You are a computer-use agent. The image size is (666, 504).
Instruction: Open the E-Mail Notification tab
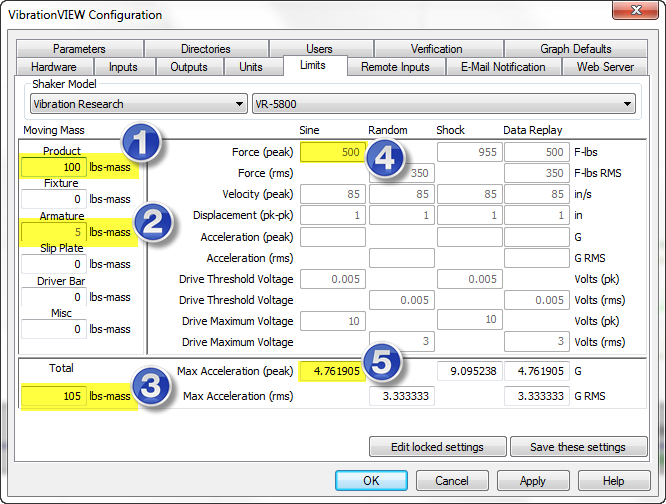(503, 67)
